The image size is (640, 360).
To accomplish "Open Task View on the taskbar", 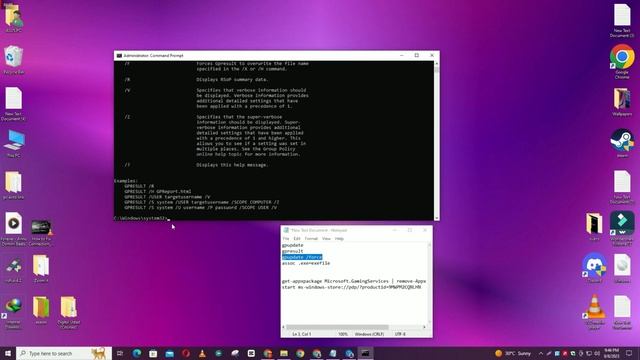I will (x=120, y=353).
